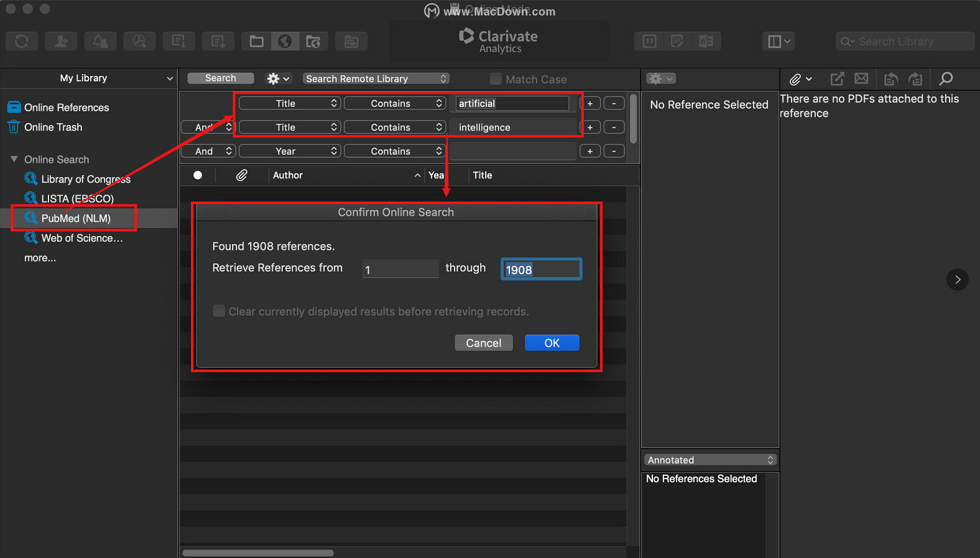Image resolution: width=980 pixels, height=558 pixels.
Task: Click the email PDF envelope icon
Action: 861,78
